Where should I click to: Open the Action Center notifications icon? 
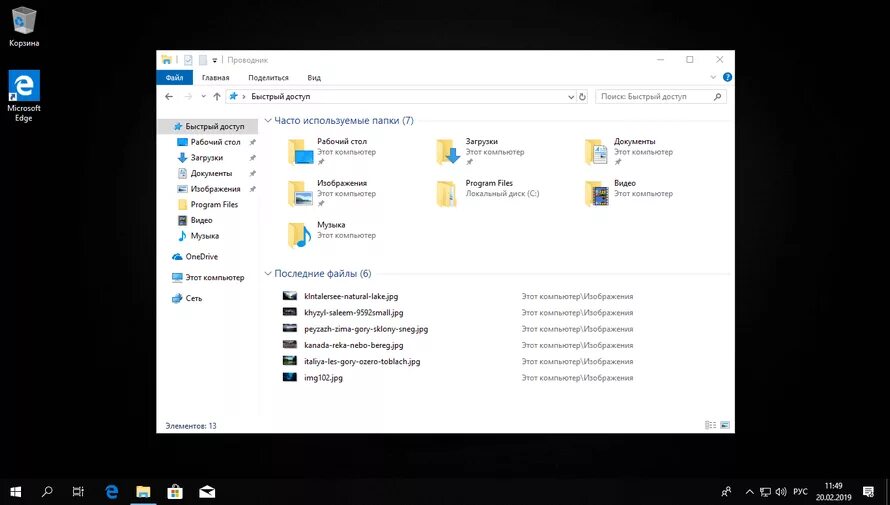[x=868, y=492]
